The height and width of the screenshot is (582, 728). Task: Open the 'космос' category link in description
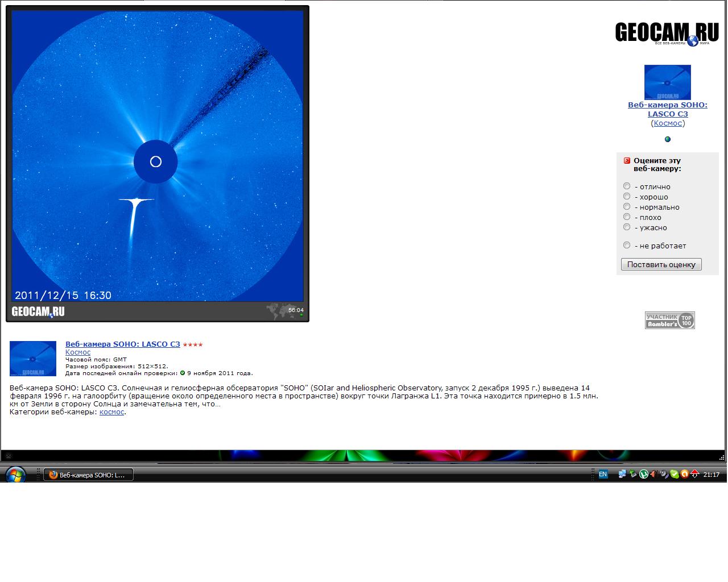pos(111,412)
